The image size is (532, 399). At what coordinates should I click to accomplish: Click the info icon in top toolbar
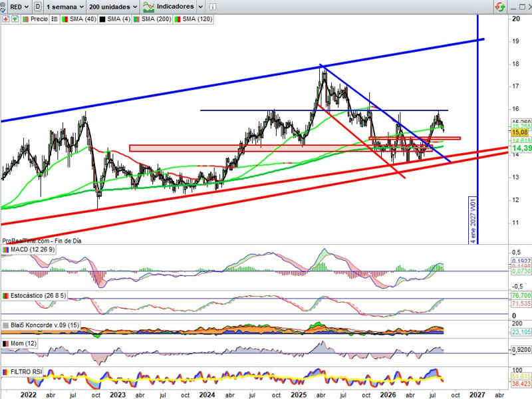[212, 7]
